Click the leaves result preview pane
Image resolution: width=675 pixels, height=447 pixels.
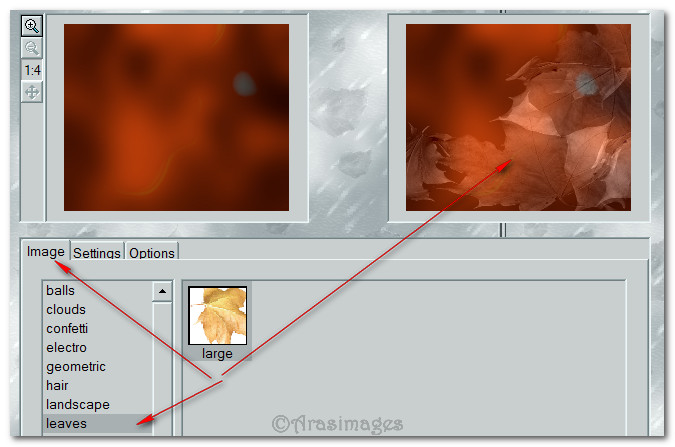coord(518,118)
